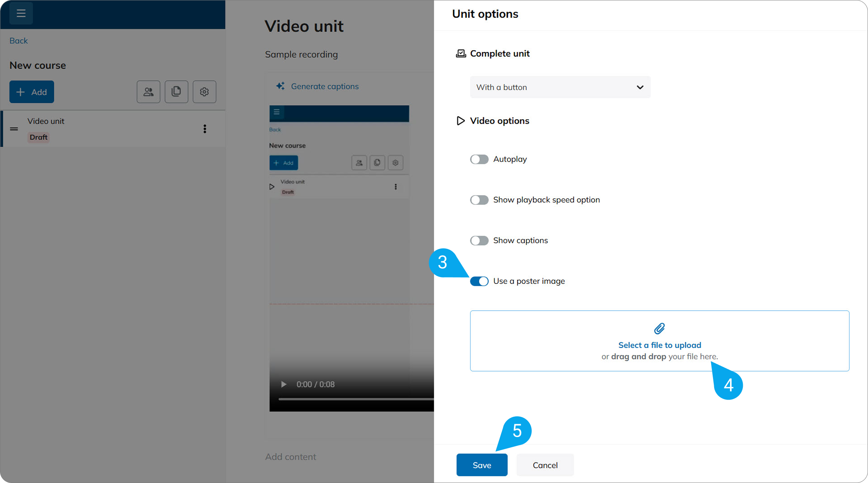Click the paperclip upload icon
868x483 pixels.
click(659, 328)
